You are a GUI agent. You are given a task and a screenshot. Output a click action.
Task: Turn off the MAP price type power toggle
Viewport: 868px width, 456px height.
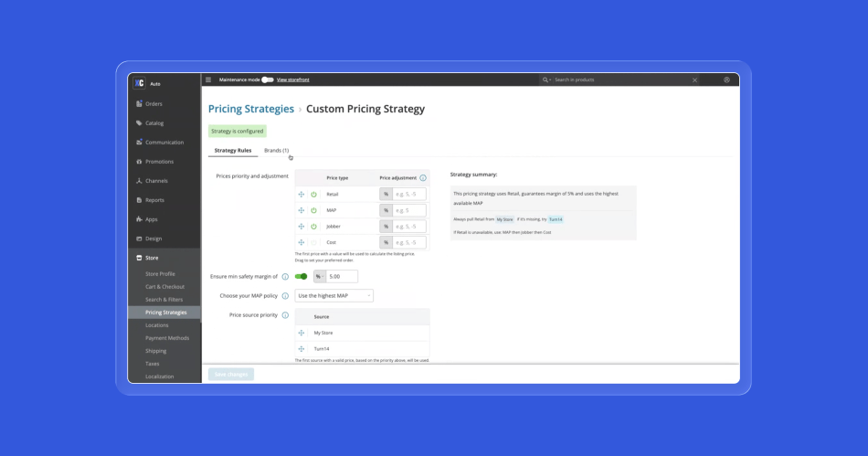tap(313, 210)
